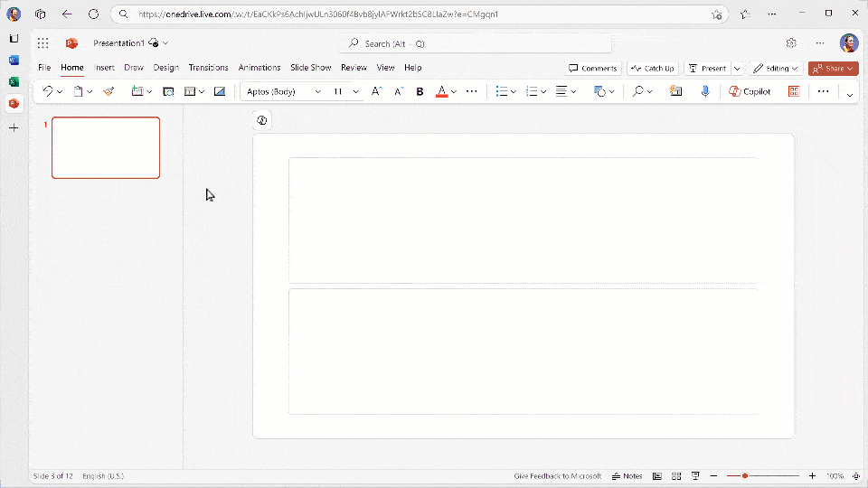
Task: Decrease font size with smaller A
Action: 399,91
